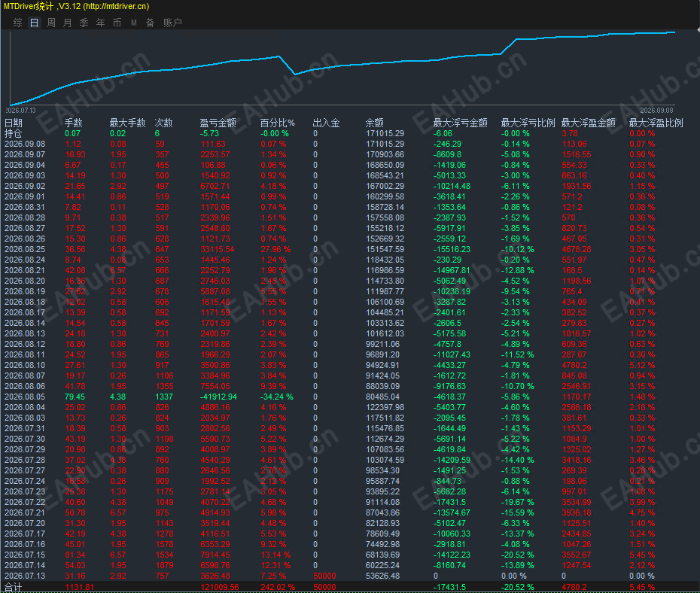The height and width of the screenshot is (593, 700).
Task: Click profit value 33115.54
Action: point(218,249)
